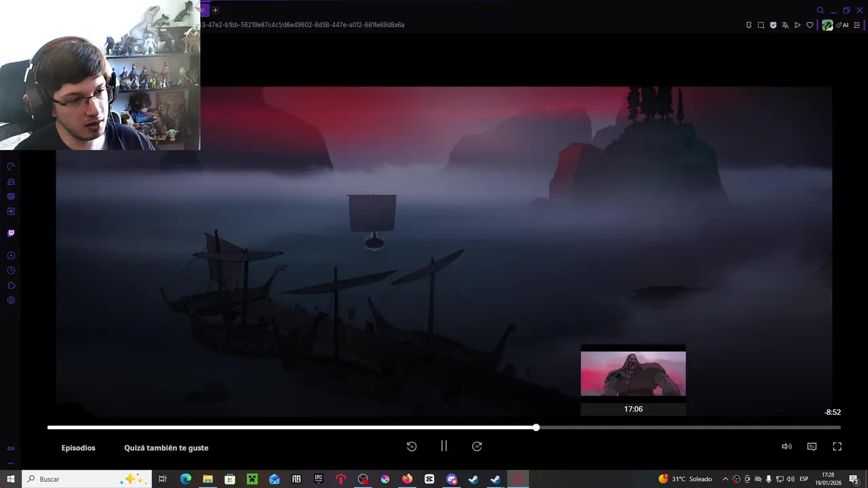The width and height of the screenshot is (868, 488).
Task: Pause the video playback
Action: click(443, 446)
